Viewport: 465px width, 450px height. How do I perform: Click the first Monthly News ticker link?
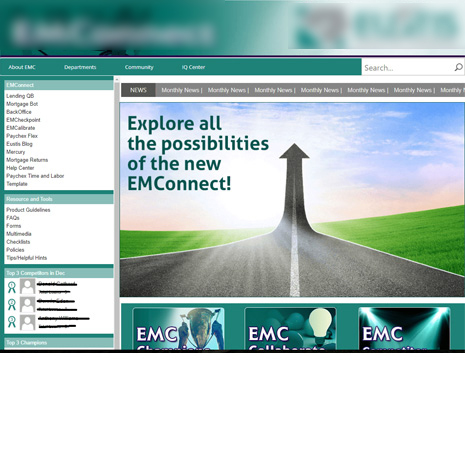pyautogui.click(x=180, y=90)
